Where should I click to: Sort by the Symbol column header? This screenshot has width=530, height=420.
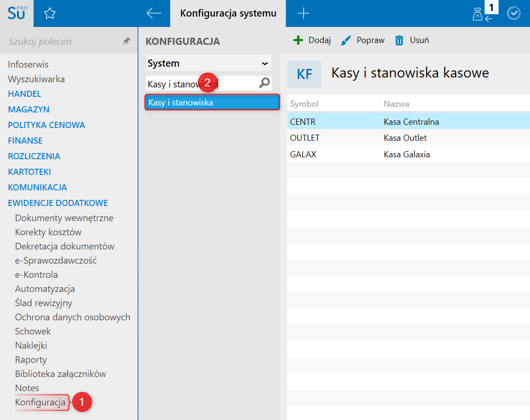pos(334,104)
